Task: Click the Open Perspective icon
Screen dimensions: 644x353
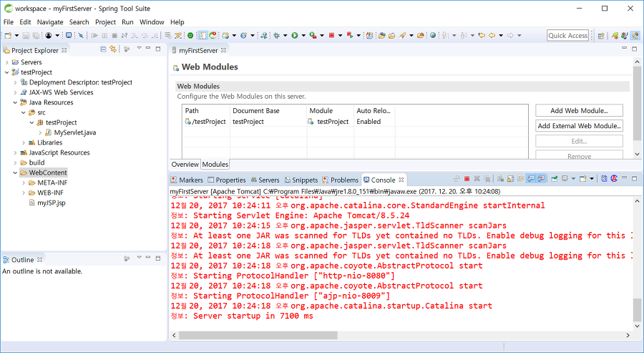Action: 601,36
